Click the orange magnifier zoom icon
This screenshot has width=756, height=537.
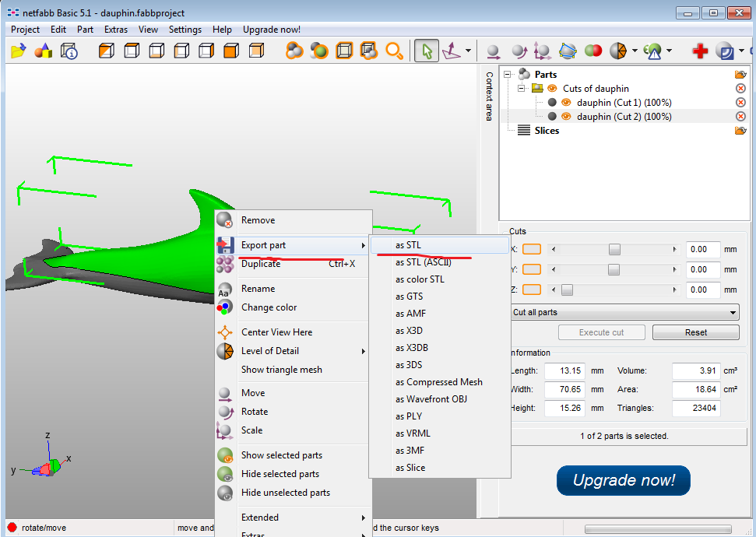394,51
